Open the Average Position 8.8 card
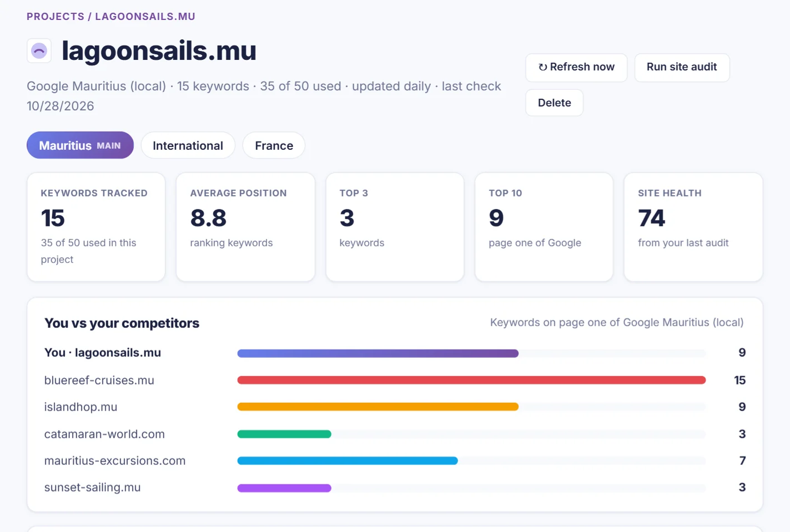This screenshot has width=790, height=532. pyautogui.click(x=245, y=227)
